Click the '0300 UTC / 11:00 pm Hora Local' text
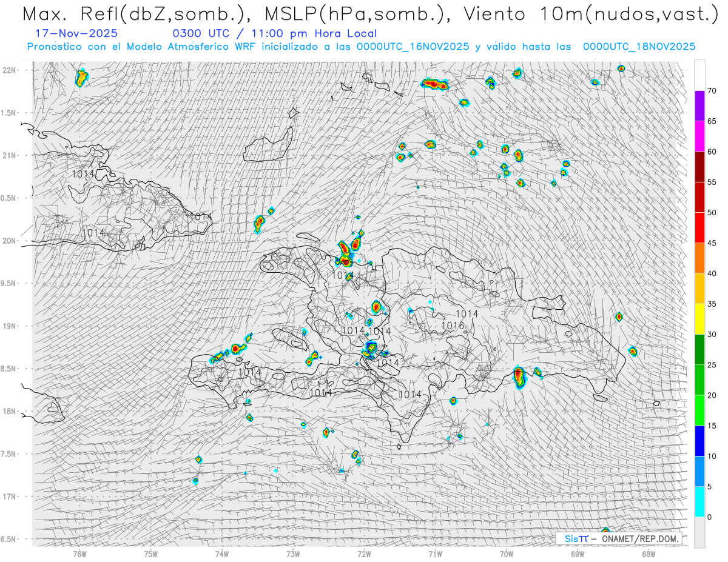The width and height of the screenshot is (728, 562). [274, 34]
